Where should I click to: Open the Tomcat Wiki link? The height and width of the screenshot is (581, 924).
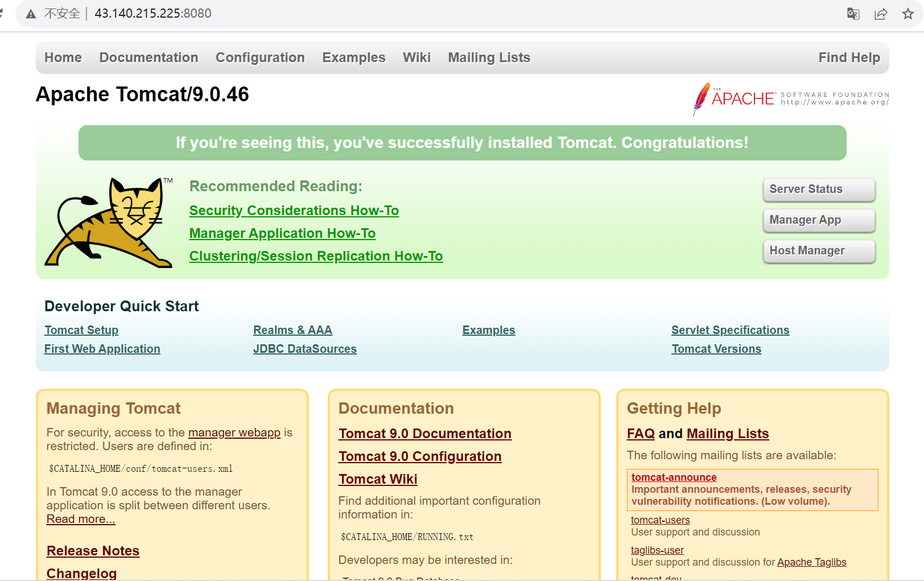[378, 479]
